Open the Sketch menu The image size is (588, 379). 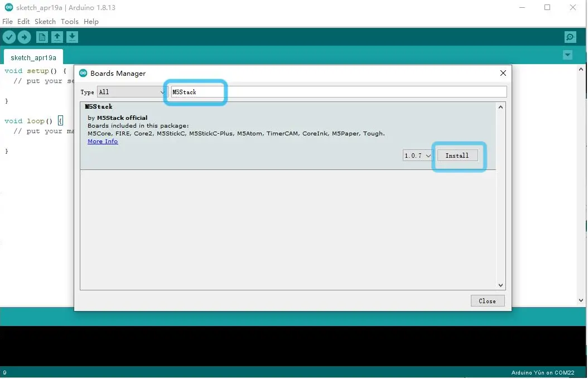45,21
